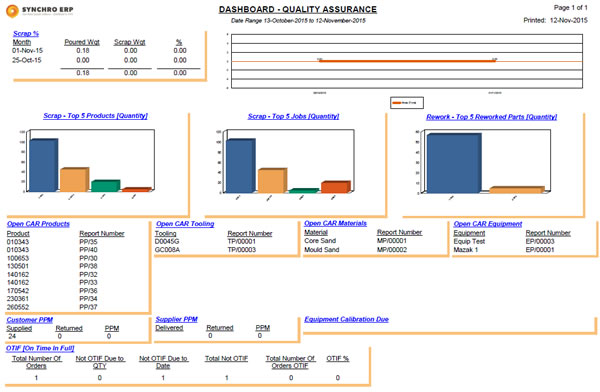Open the Customer PPM link
The width and height of the screenshot is (600, 392).
[x=29, y=320]
